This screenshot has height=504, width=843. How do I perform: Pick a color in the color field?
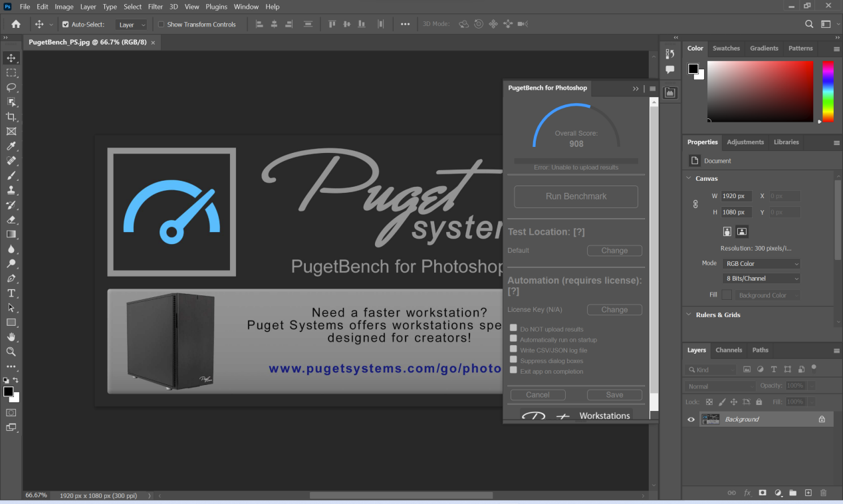point(760,91)
